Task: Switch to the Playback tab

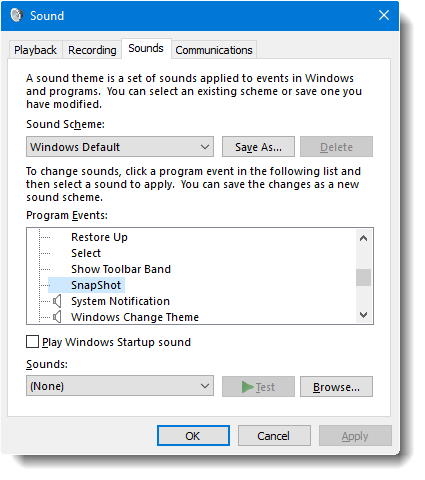Action: coord(35,50)
